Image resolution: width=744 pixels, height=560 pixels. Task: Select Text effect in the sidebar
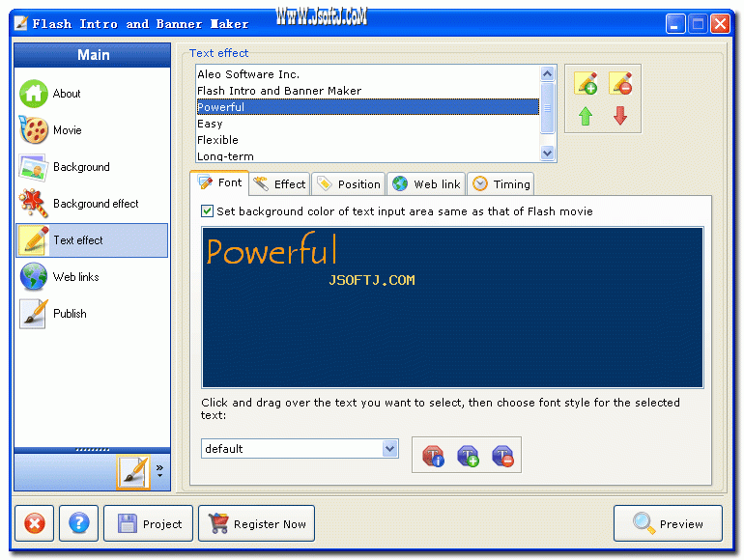92,240
